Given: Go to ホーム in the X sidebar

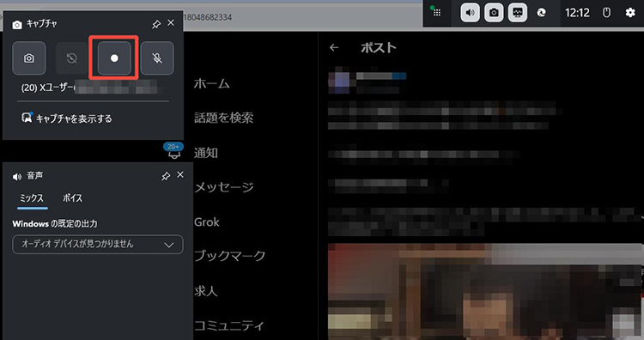Looking at the screenshot, I should point(212,83).
